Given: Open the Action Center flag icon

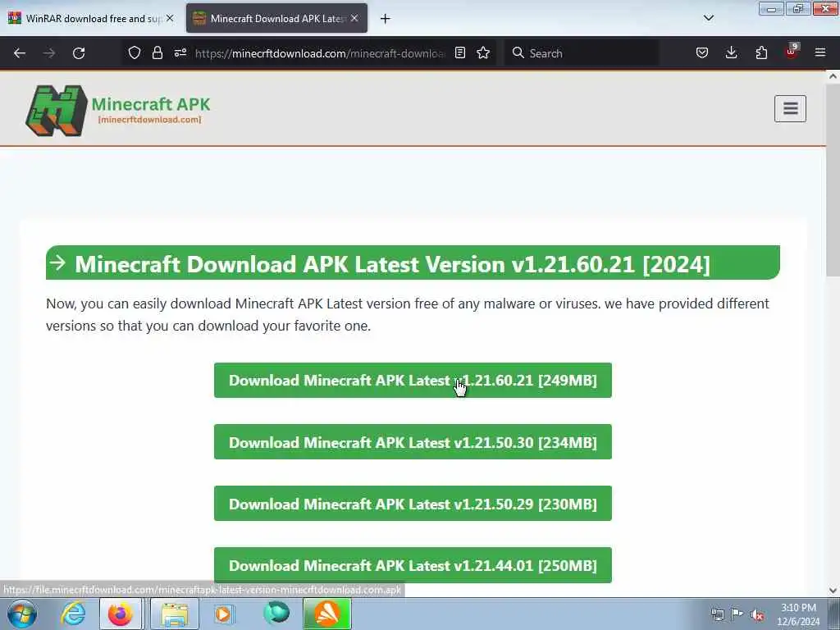Looking at the screenshot, I should pyautogui.click(x=737, y=615).
